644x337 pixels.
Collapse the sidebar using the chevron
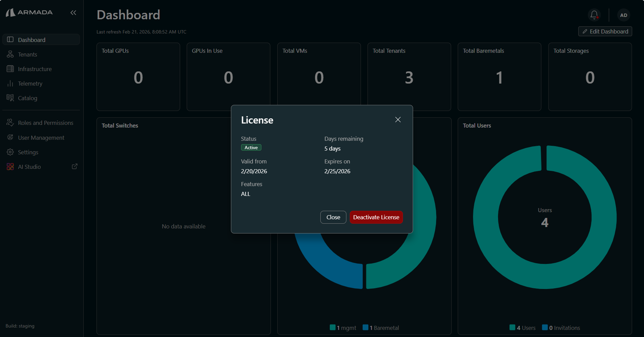(x=73, y=13)
